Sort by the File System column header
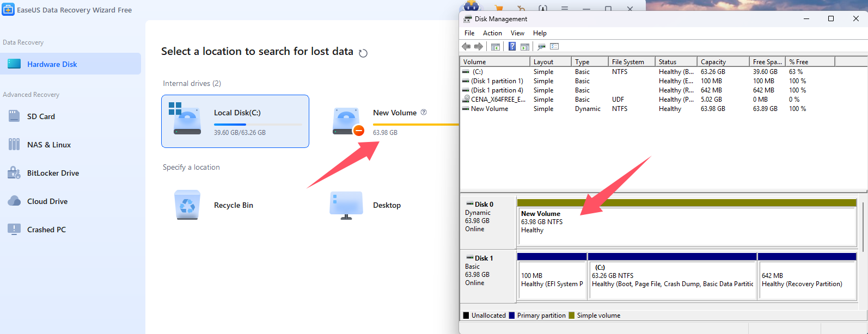The width and height of the screenshot is (868, 334). click(632, 61)
